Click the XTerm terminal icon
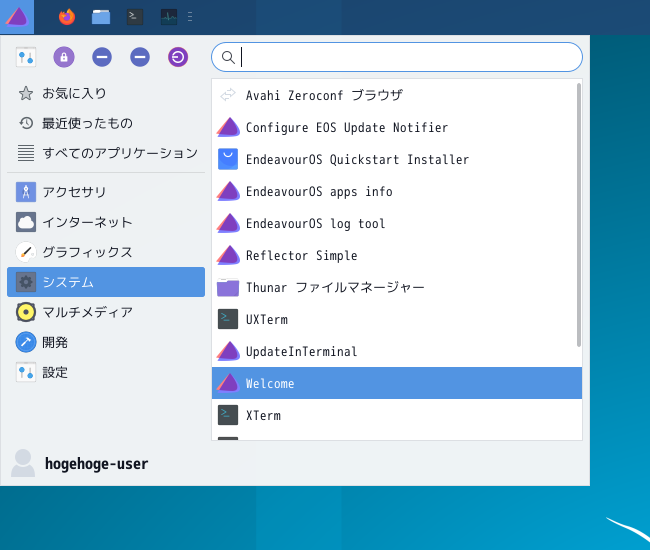This screenshot has height=550, width=650. (x=228, y=415)
